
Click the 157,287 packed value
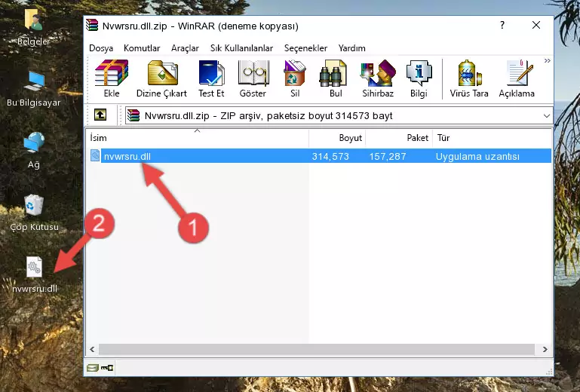point(388,157)
